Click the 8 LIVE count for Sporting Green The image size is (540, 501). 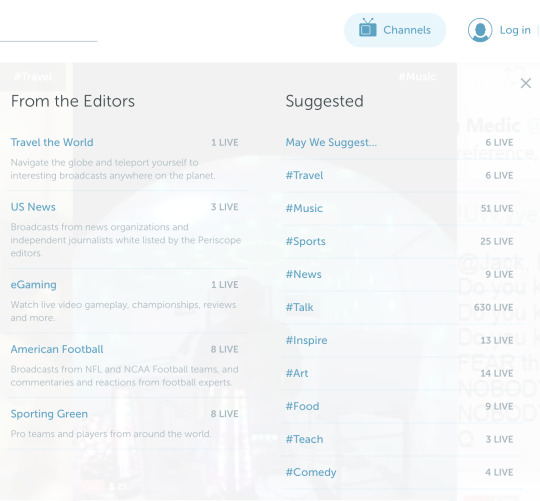click(x=225, y=414)
